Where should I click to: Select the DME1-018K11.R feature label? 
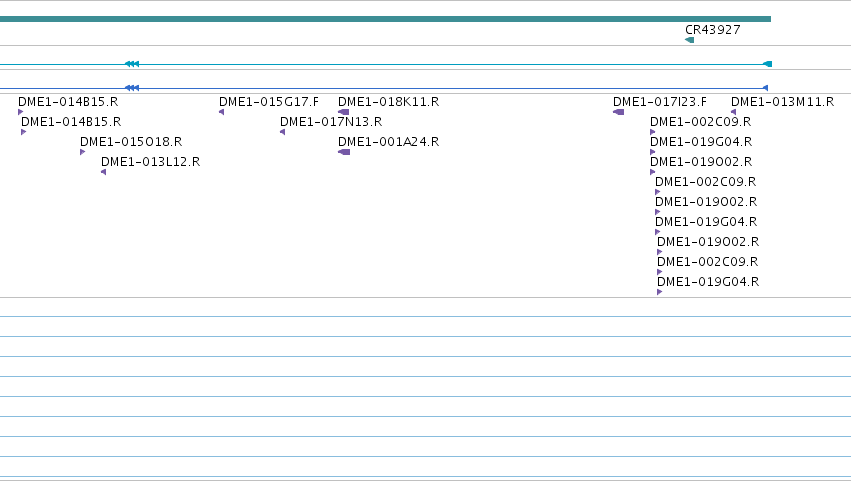[389, 102]
